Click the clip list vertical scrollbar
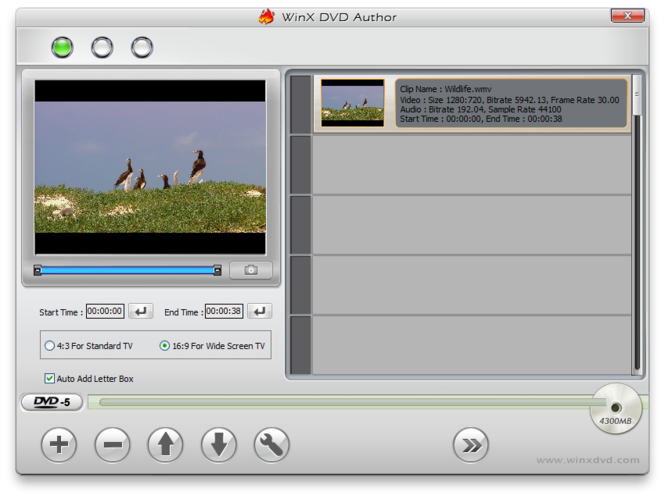The width and height of the screenshot is (665, 499). tap(637, 224)
